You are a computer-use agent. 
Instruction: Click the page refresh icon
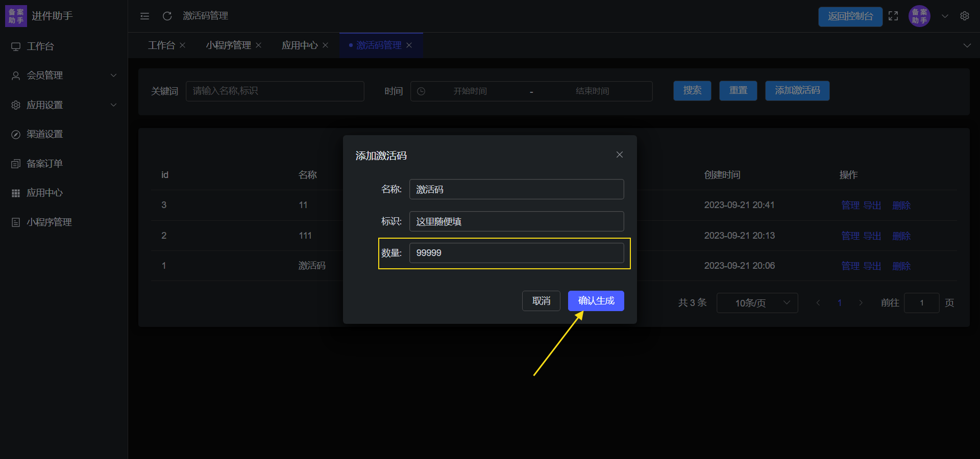[167, 16]
